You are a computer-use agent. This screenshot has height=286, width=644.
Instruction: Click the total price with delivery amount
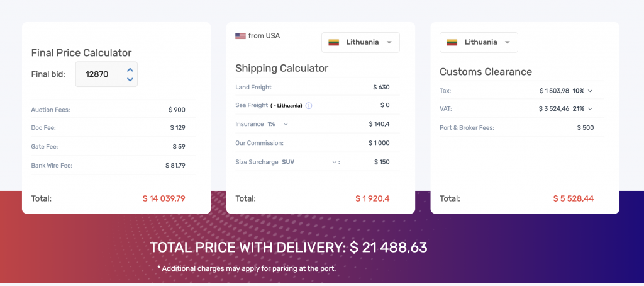point(389,247)
